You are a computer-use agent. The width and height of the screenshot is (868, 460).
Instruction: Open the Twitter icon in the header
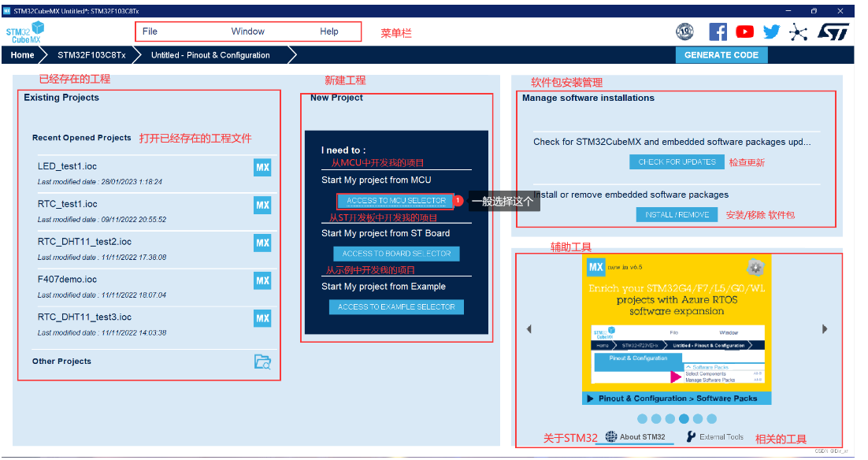771,32
